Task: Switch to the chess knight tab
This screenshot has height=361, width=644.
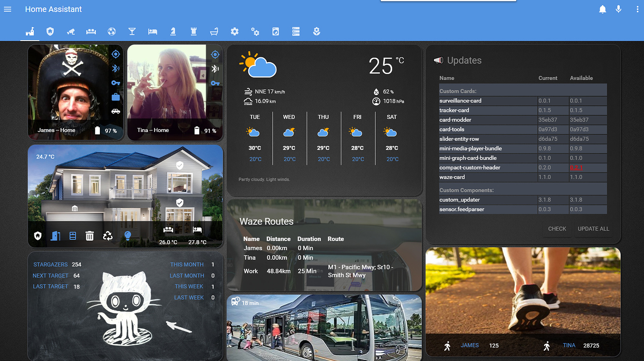Action: click(173, 31)
